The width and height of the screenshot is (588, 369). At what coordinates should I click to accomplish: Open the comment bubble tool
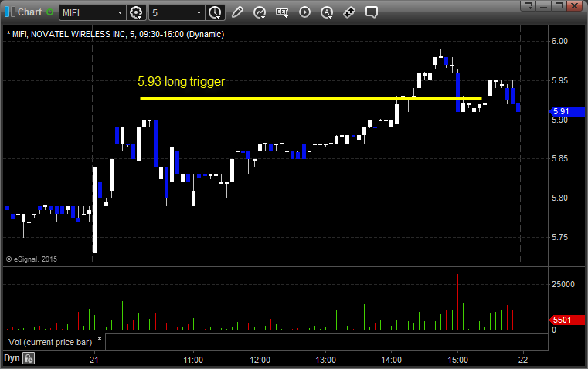point(371,12)
